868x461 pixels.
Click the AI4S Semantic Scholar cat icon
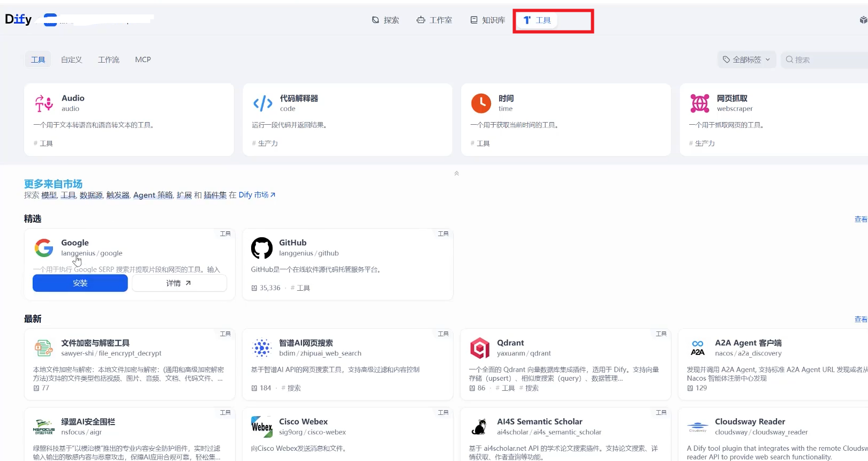(x=480, y=427)
